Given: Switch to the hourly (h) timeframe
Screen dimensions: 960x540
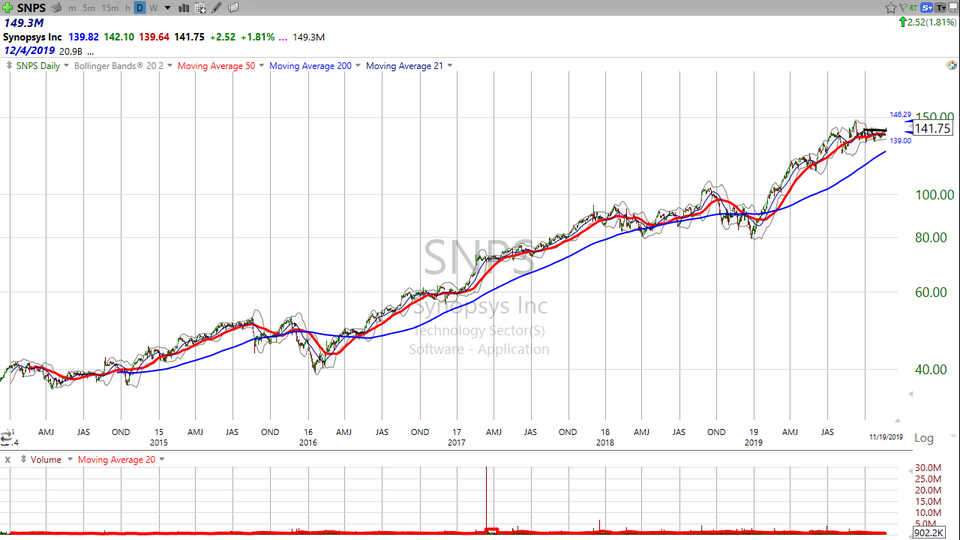Looking at the screenshot, I should coord(127,8).
